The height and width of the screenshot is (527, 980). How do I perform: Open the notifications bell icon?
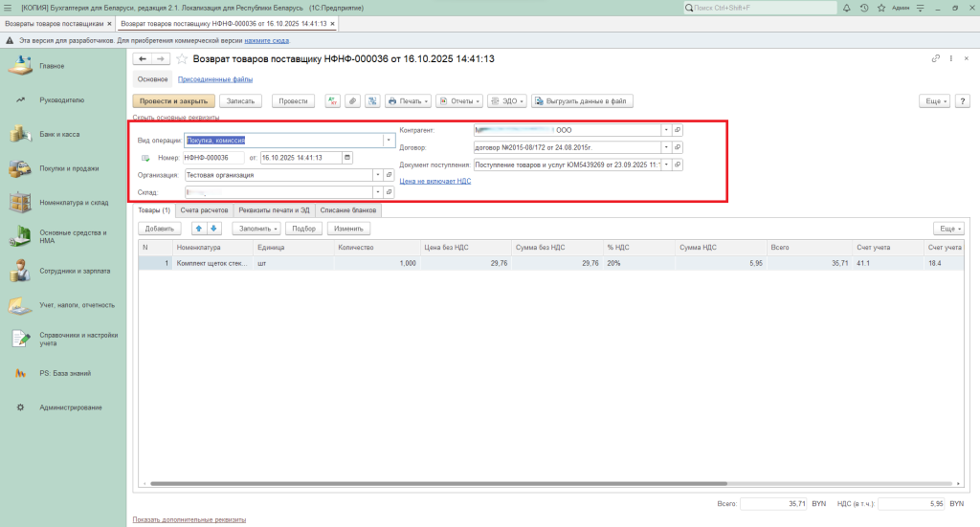coord(846,8)
